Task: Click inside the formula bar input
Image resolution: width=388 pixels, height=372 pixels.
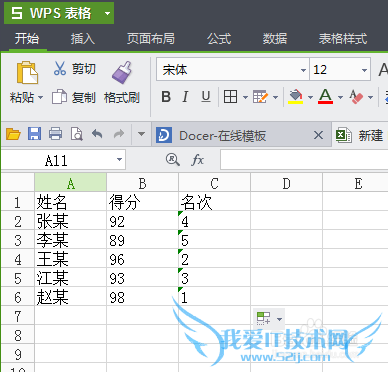Action: (304, 160)
